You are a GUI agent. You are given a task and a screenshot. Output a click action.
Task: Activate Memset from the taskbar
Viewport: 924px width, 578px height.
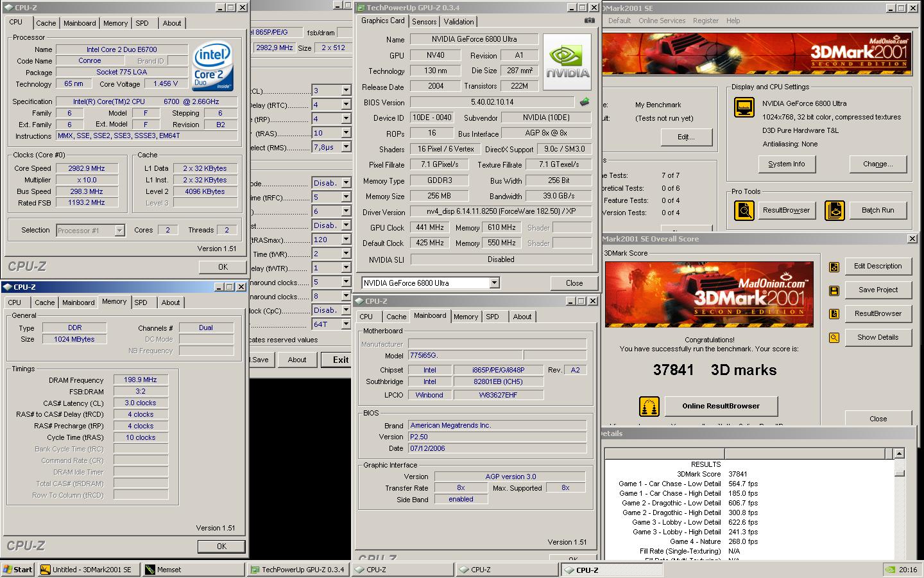click(193, 569)
